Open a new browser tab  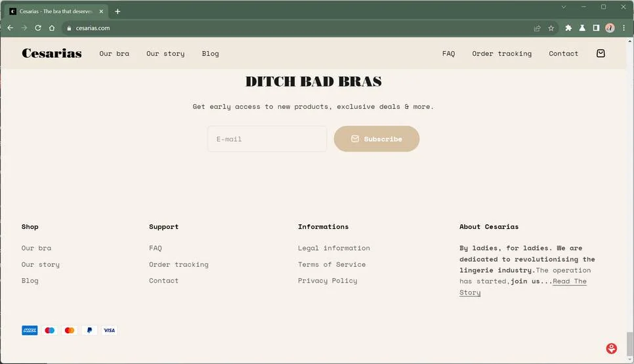click(117, 11)
